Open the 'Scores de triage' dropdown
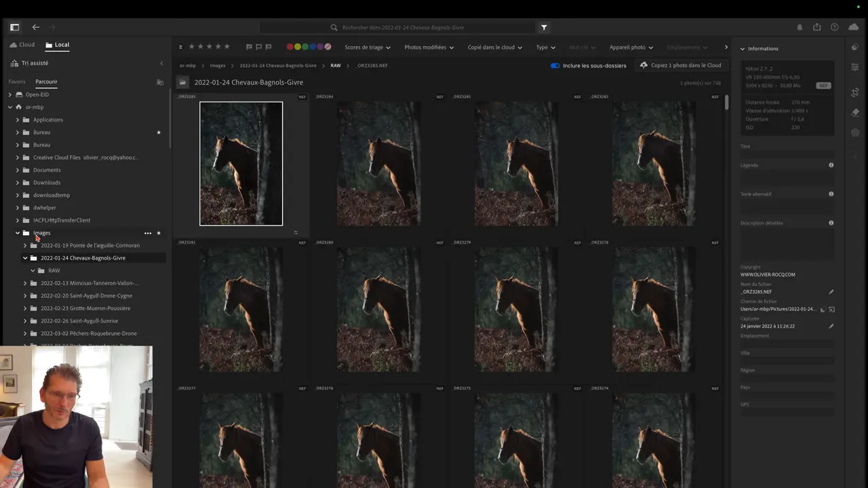Viewport: 868px width, 488px height. click(x=367, y=47)
